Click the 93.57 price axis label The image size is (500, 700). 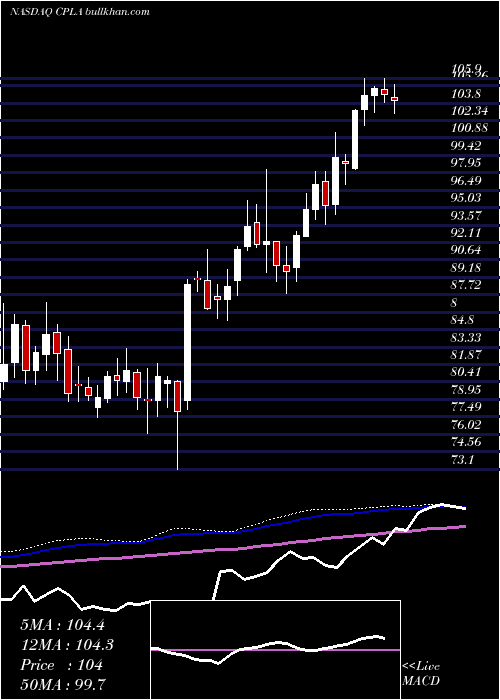pos(466,215)
